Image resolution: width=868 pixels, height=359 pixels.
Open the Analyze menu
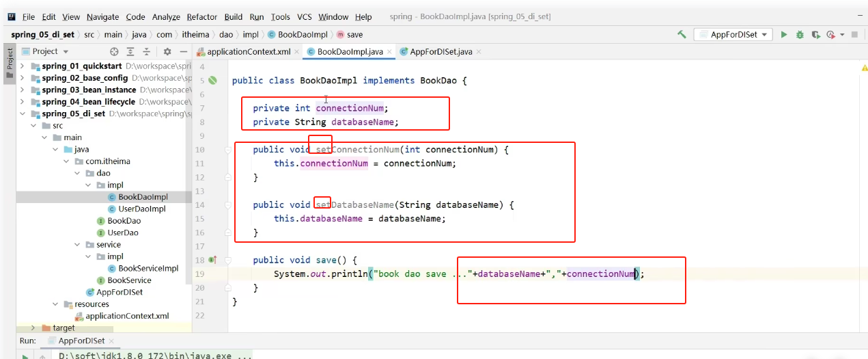(166, 16)
